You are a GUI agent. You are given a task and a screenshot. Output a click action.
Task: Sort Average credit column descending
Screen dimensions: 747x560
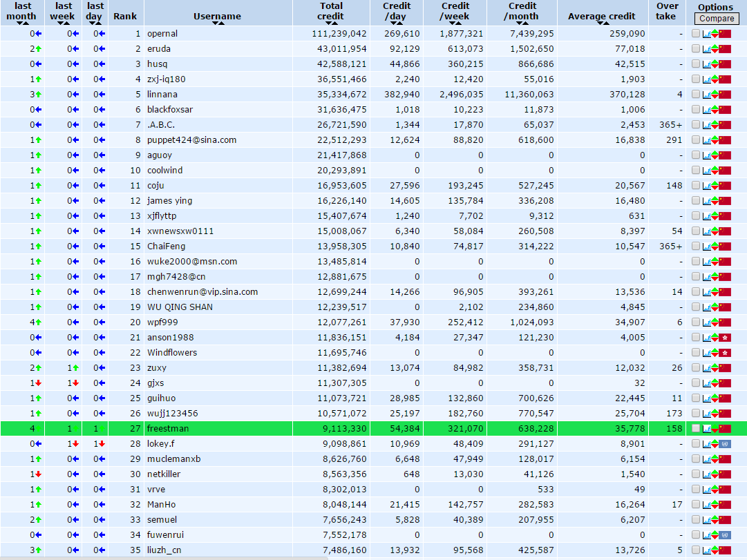[599, 23]
